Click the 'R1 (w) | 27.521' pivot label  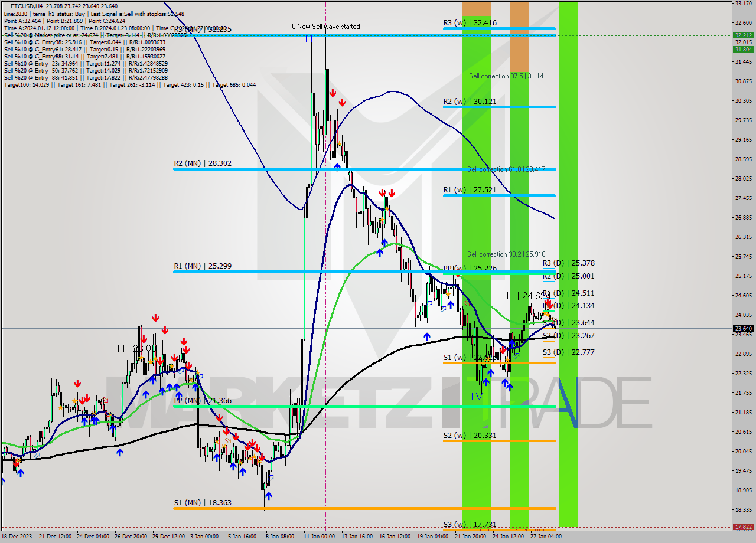point(470,190)
